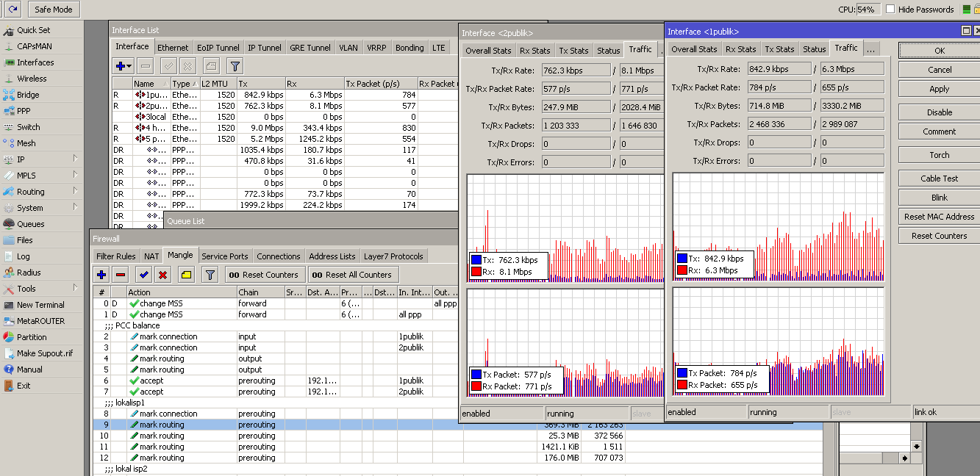
Task: Open the Mesh menu
Action: pyautogui.click(x=26, y=143)
